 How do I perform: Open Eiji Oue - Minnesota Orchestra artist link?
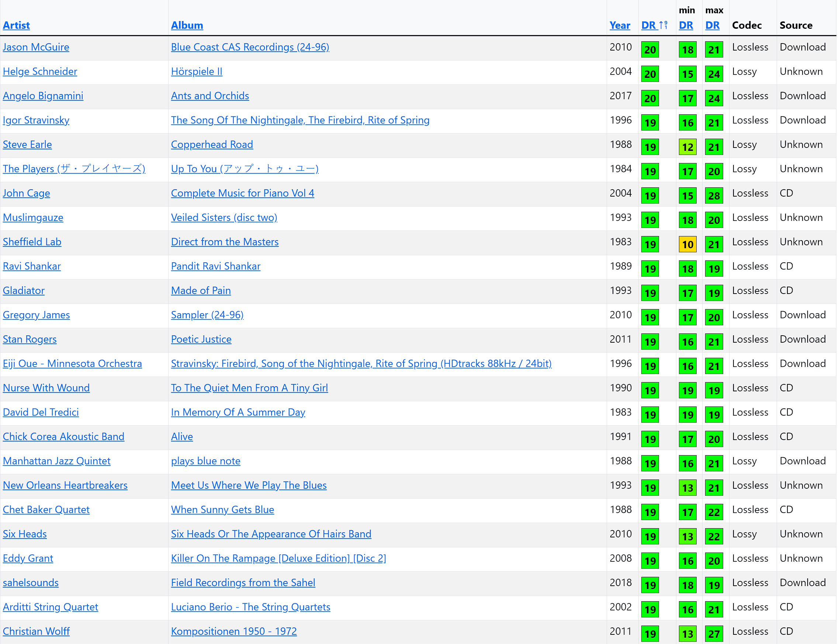click(x=72, y=363)
